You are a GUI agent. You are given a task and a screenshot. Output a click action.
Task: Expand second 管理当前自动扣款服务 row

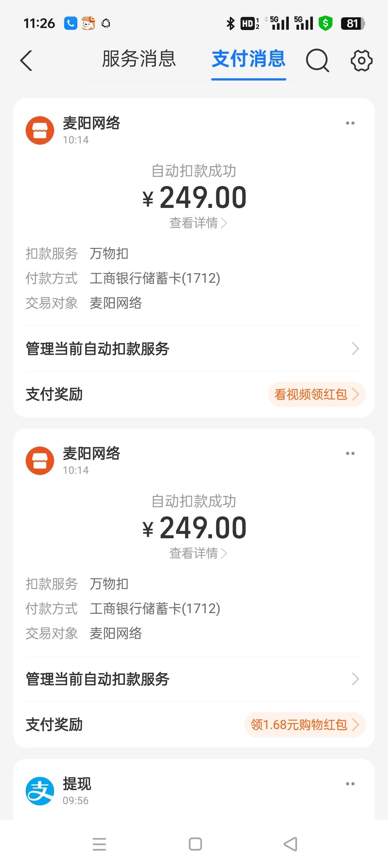pos(194,679)
